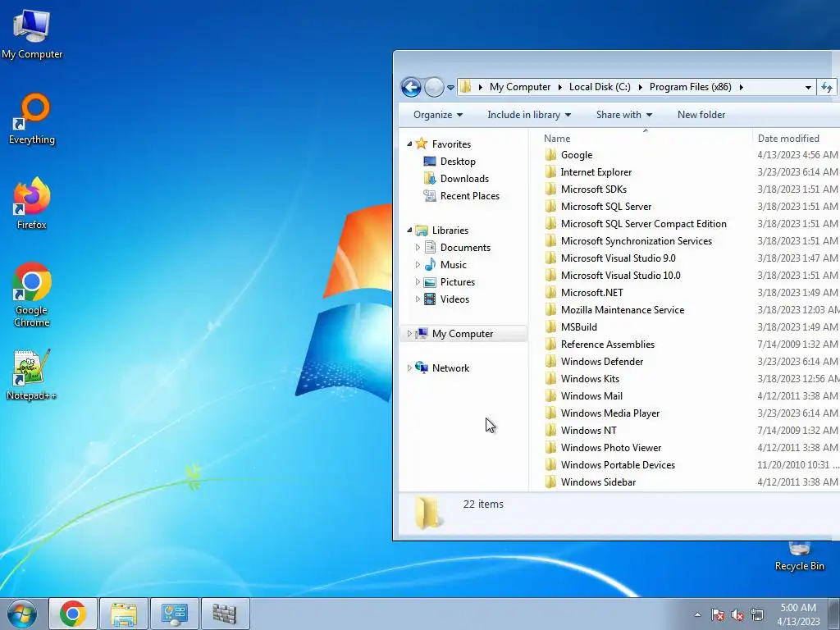Click the Videos library icon

pos(430,299)
